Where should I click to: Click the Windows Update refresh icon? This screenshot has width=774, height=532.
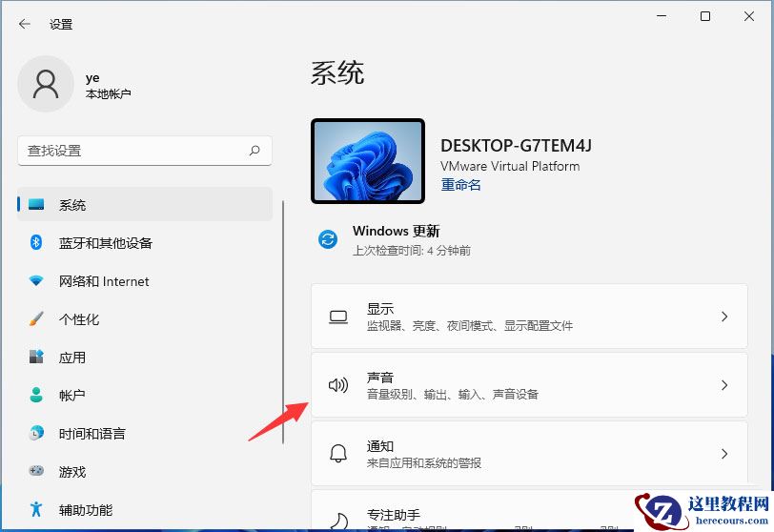328,239
